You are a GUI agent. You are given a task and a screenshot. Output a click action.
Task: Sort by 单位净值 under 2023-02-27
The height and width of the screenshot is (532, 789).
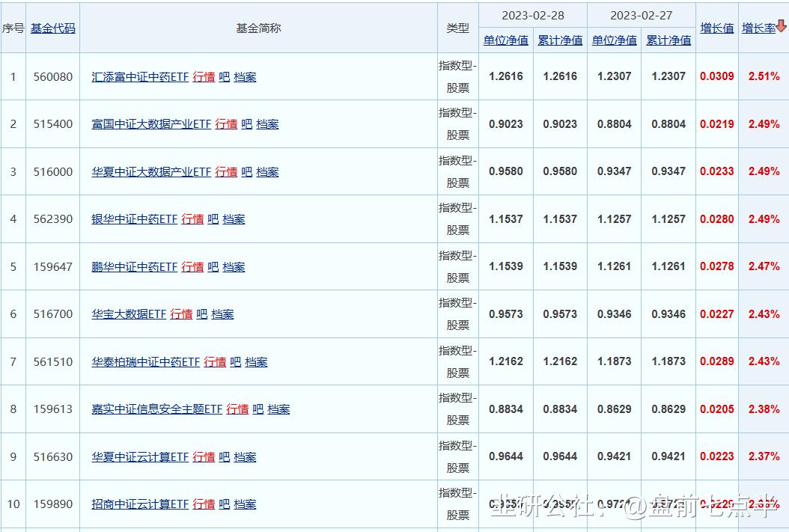[614, 40]
